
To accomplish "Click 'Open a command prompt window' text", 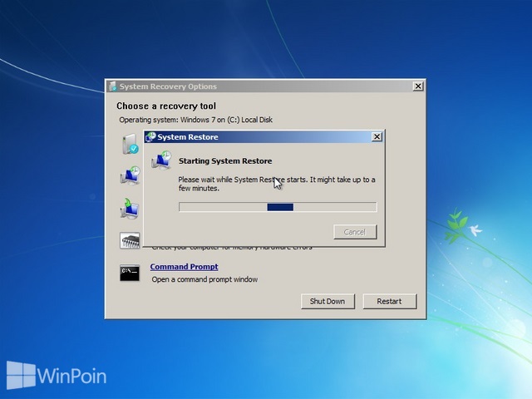I will [204, 279].
